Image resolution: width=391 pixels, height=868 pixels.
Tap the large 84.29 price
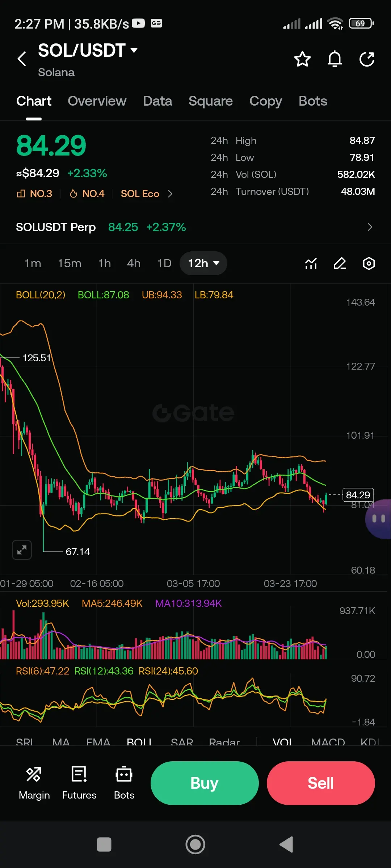51,146
